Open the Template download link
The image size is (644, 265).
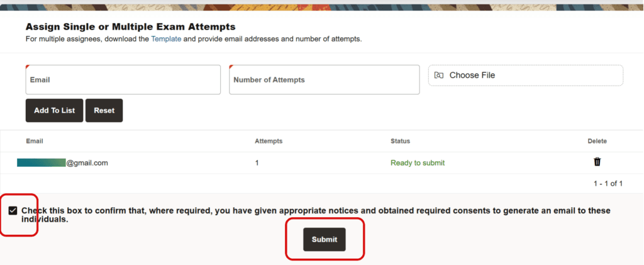(x=166, y=39)
